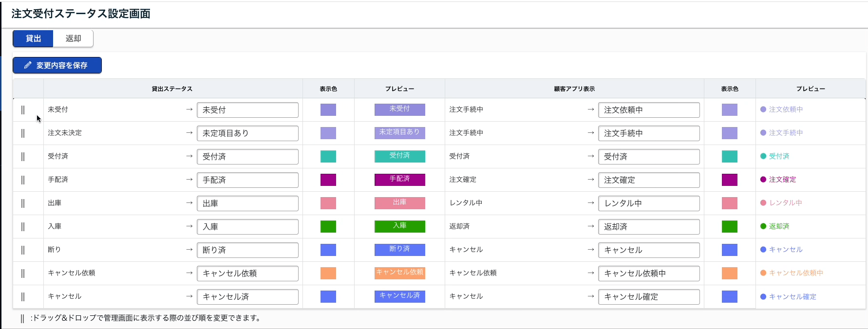This screenshot has height=329, width=868.
Task: Select the 貸出 tab
Action: 33,38
